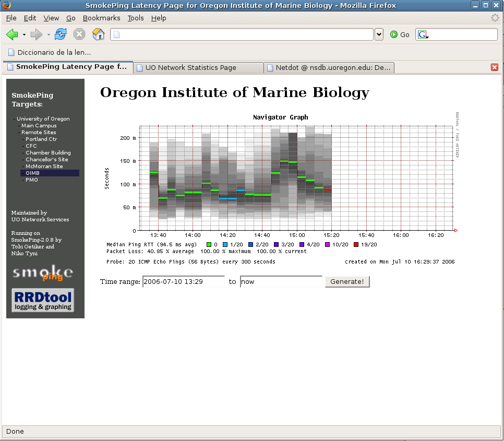The image size is (504, 441).
Task: Click the Time range start field
Action: pyautogui.click(x=183, y=282)
